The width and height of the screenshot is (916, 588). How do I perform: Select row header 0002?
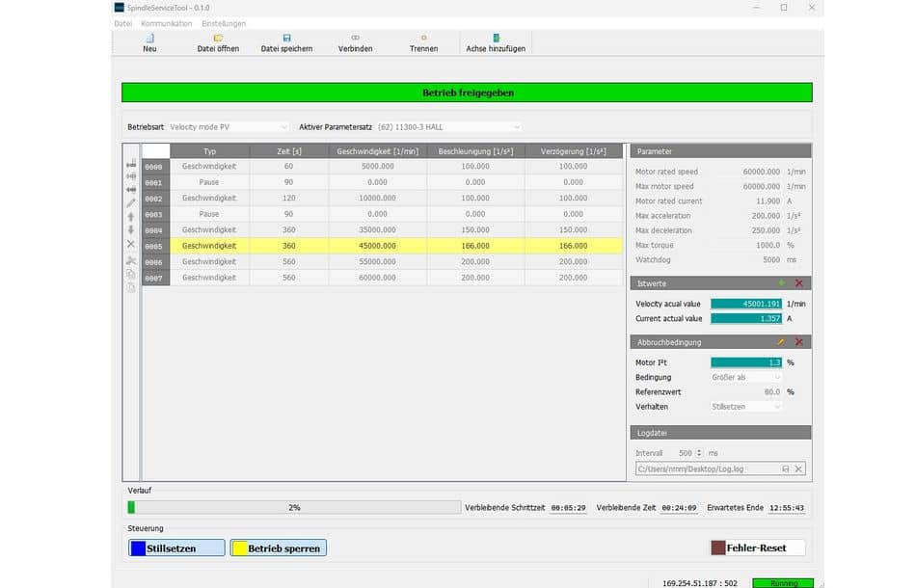155,198
